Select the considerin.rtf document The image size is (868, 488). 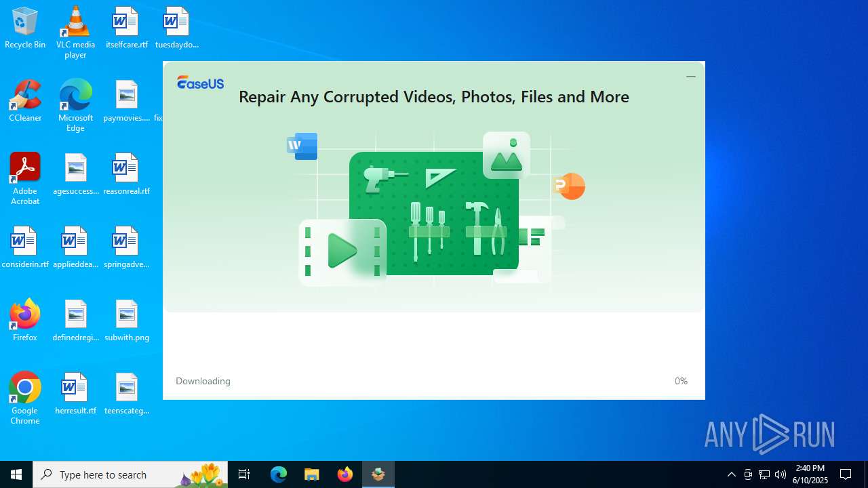[x=25, y=248]
